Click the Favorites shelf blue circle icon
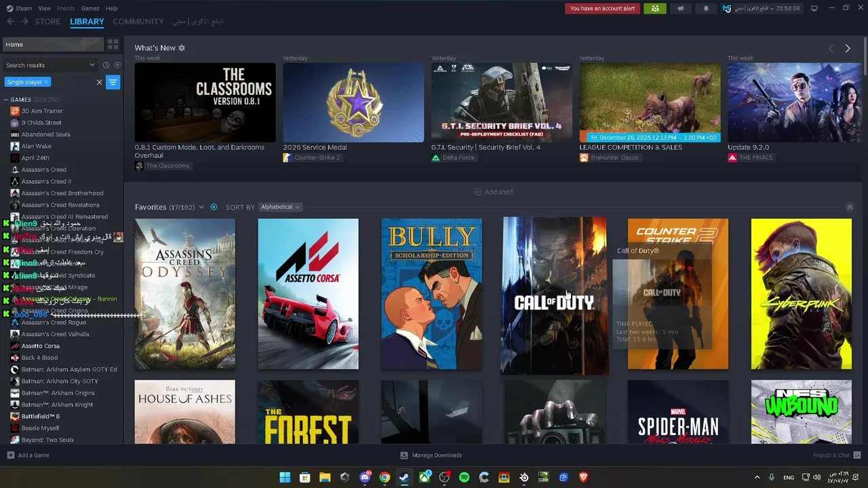Screen dimensions: 868x488 click(214, 207)
